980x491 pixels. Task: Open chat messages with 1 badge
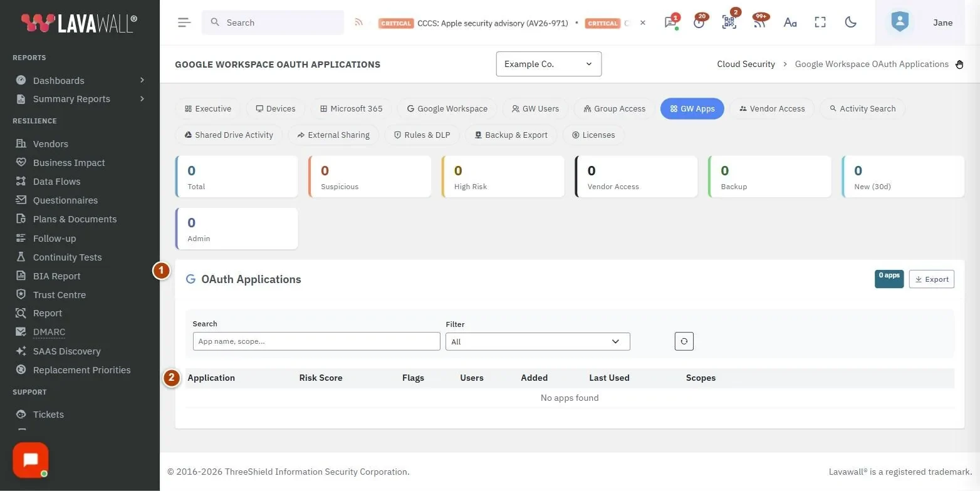tap(670, 23)
